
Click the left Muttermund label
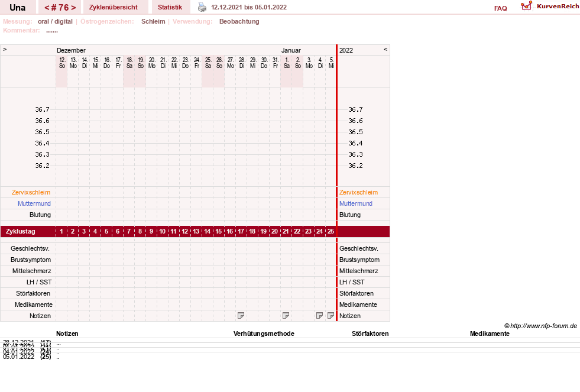click(34, 203)
